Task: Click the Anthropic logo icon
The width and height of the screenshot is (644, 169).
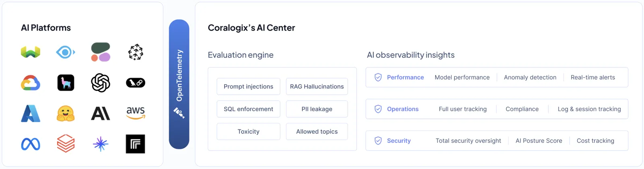Action: coord(101,114)
